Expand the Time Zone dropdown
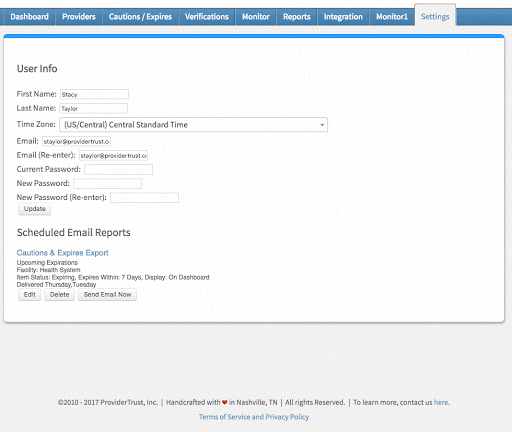This screenshot has width=512, height=432. point(194,125)
